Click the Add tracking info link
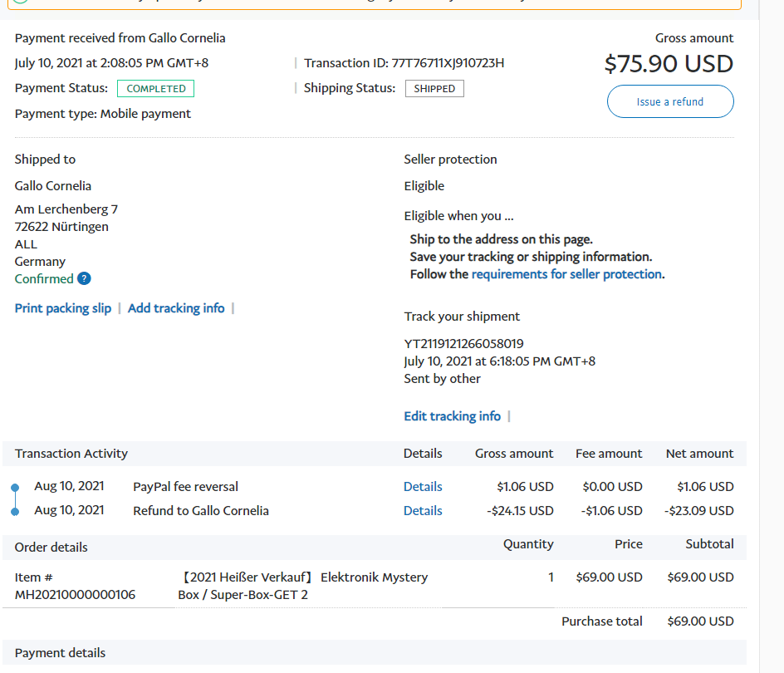784x673 pixels. coord(176,308)
